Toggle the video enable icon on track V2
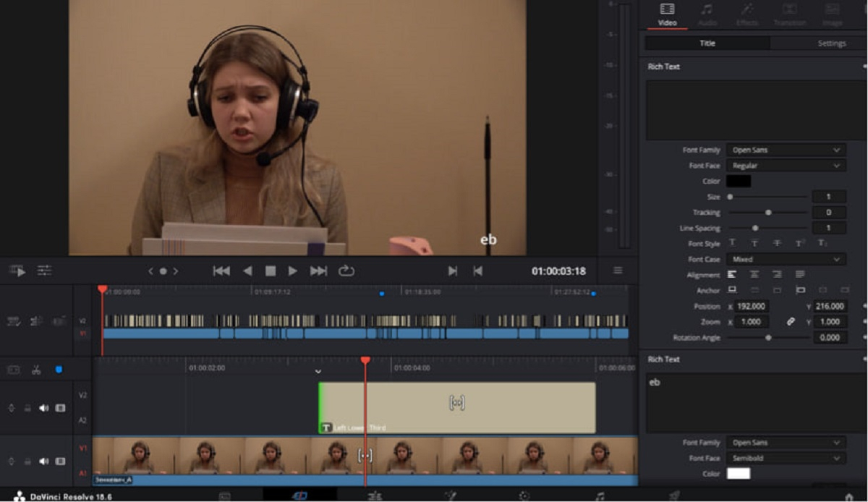Image resolution: width=868 pixels, height=502 pixels. 60,408
